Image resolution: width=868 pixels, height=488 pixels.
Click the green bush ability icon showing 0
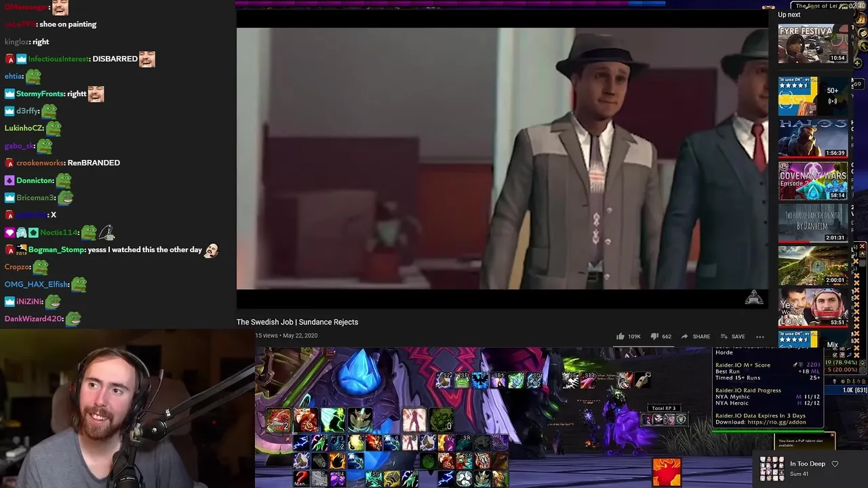click(x=441, y=420)
